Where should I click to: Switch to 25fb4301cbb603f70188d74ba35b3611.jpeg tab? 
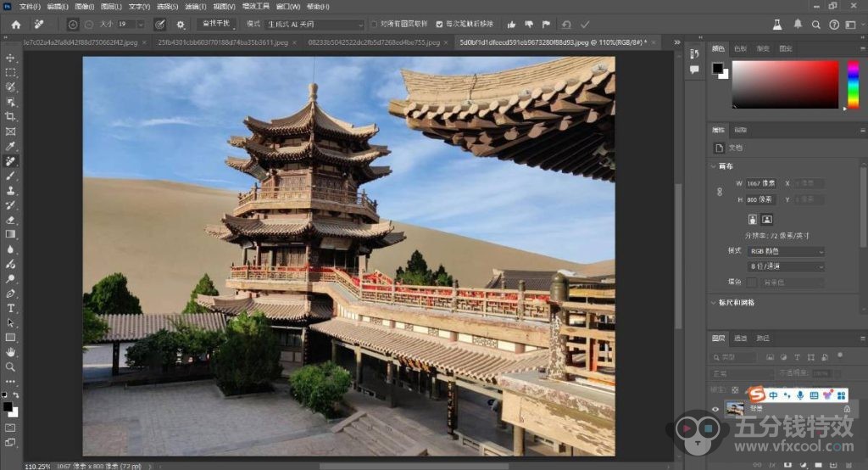[223, 42]
